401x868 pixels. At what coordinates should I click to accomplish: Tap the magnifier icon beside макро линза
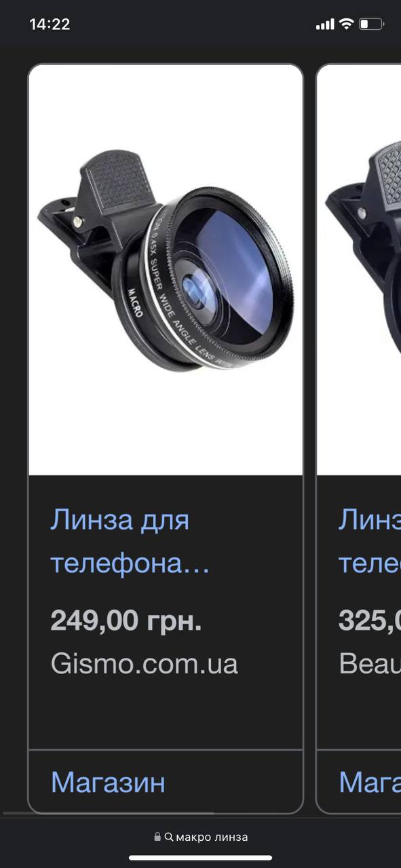click(169, 837)
